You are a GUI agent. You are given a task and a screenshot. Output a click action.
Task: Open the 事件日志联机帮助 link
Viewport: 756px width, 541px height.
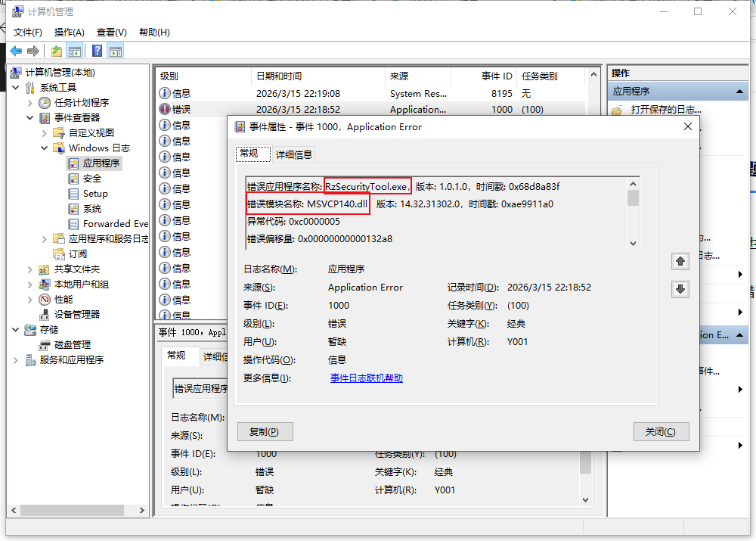tap(366, 378)
